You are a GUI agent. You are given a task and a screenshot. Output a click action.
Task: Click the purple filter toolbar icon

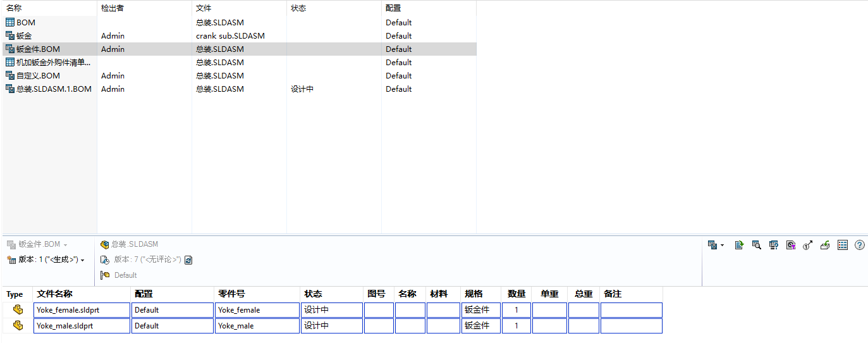click(x=790, y=245)
